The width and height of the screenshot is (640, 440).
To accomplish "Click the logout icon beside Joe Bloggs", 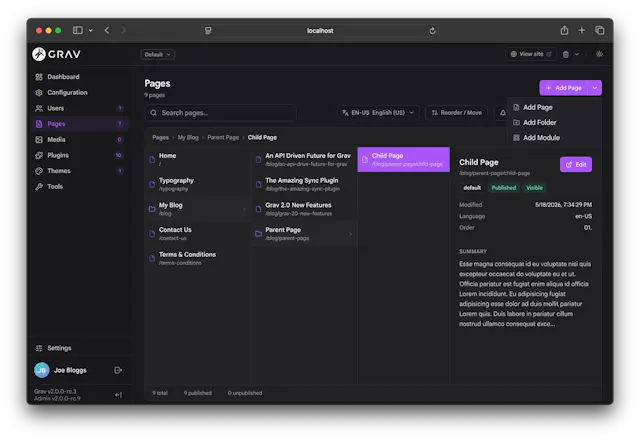I will click(x=118, y=370).
